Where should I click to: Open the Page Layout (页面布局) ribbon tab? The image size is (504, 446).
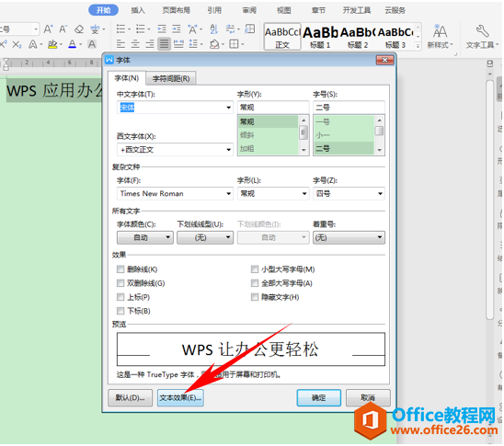pos(177,10)
